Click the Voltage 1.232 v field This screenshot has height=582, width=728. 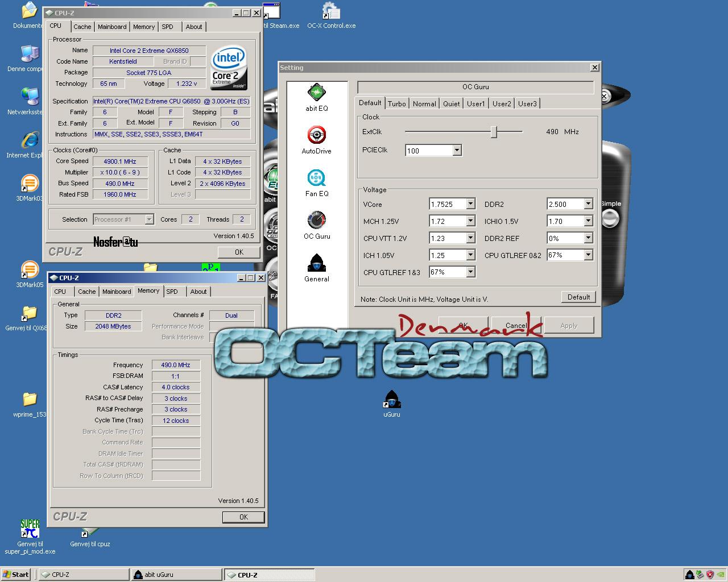tap(187, 84)
